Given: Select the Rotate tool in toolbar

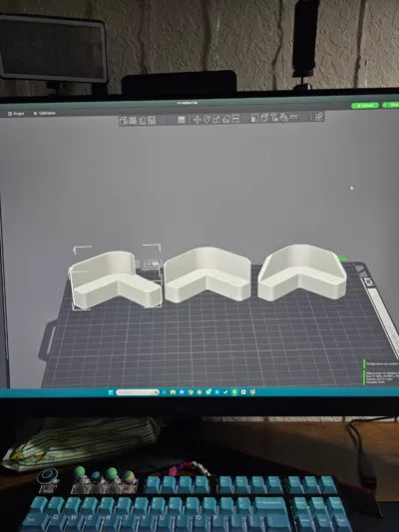Looking at the screenshot, I should click(206, 120).
